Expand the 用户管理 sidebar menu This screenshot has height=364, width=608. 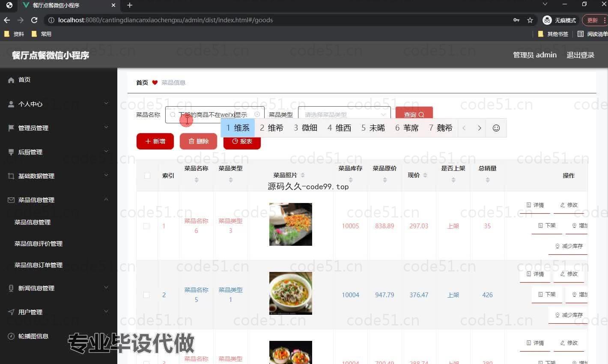106,311
